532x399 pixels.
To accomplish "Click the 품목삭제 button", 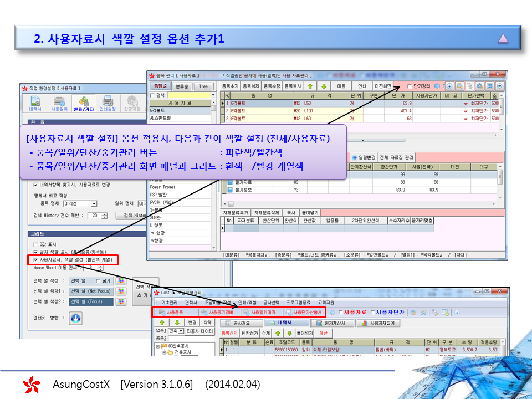I will point(252,86).
